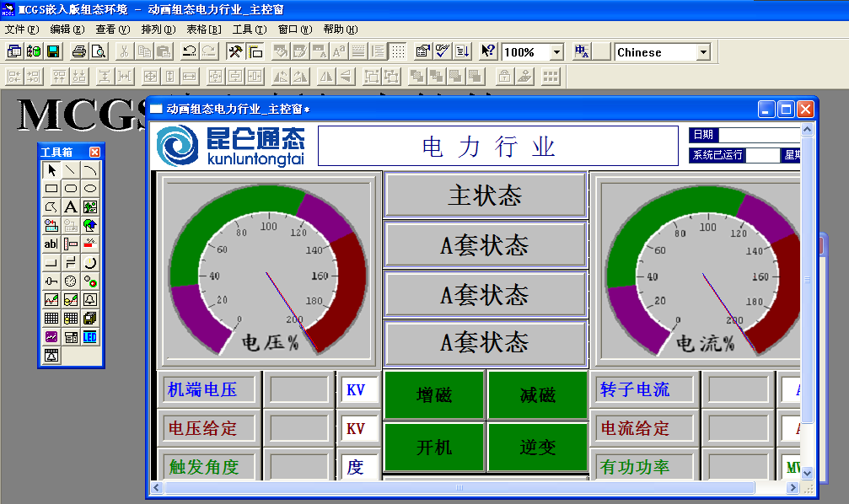
Task: Click the undo arrow in toolbar
Action: (189, 52)
